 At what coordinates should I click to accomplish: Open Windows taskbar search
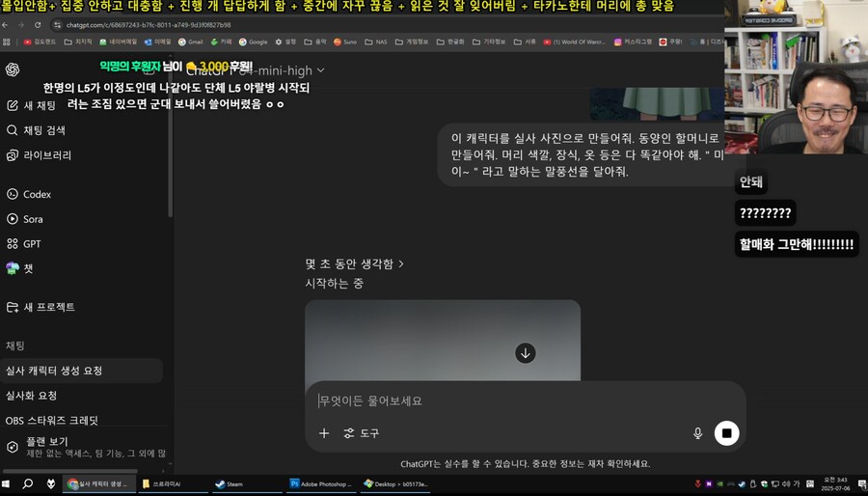point(28,483)
